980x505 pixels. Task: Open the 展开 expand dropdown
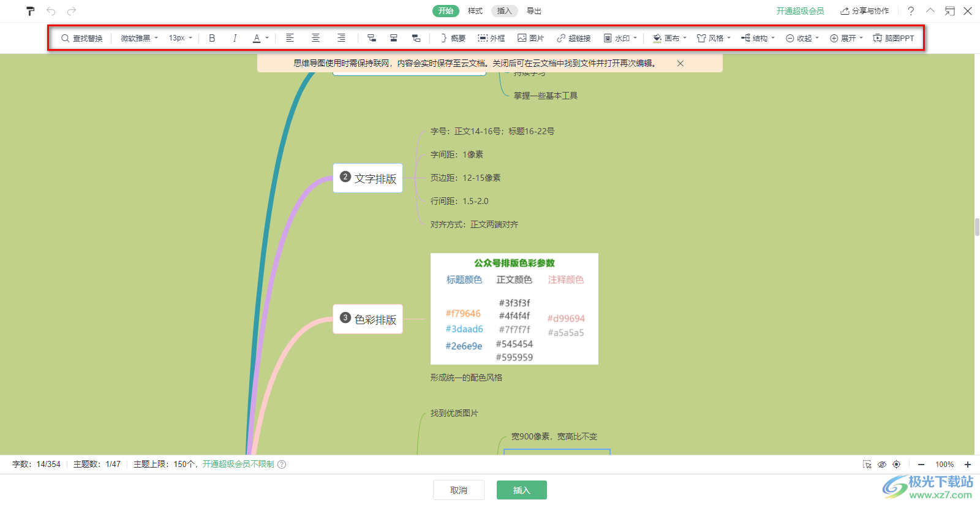pyautogui.click(x=846, y=38)
